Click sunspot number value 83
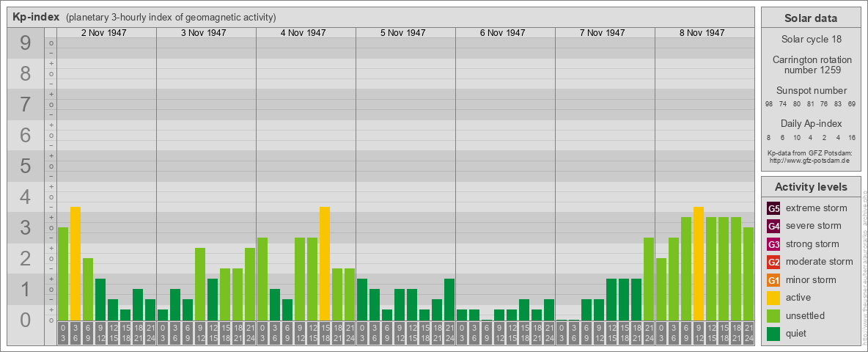This screenshot has width=868, height=352. (838, 104)
